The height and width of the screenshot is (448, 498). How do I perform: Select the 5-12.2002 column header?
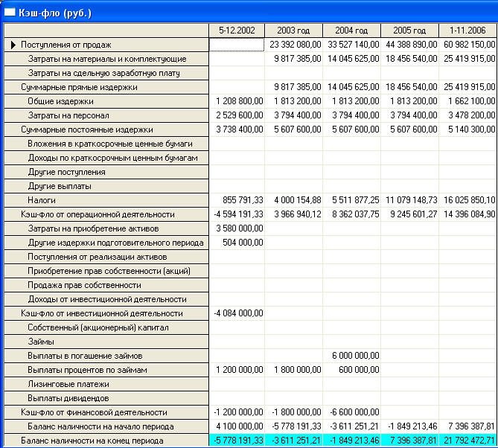pos(237,31)
